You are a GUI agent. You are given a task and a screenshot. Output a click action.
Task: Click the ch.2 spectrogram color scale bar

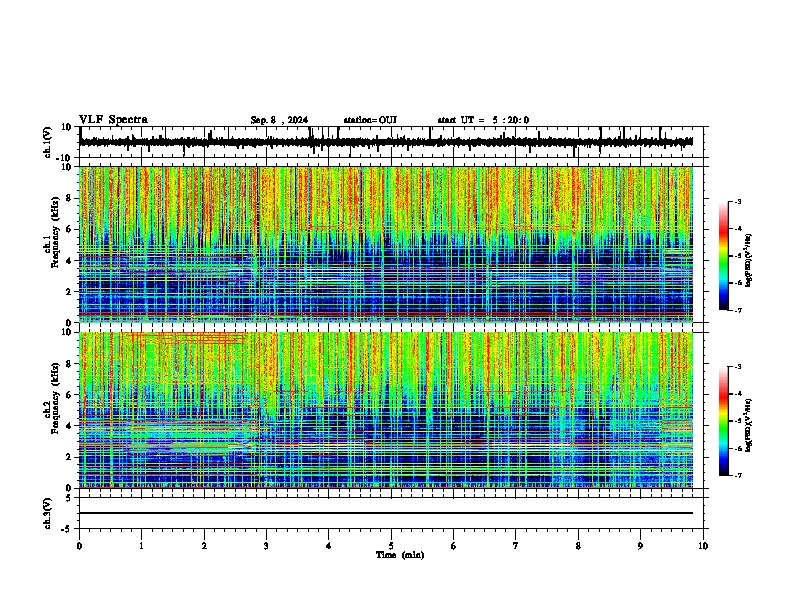click(x=724, y=421)
